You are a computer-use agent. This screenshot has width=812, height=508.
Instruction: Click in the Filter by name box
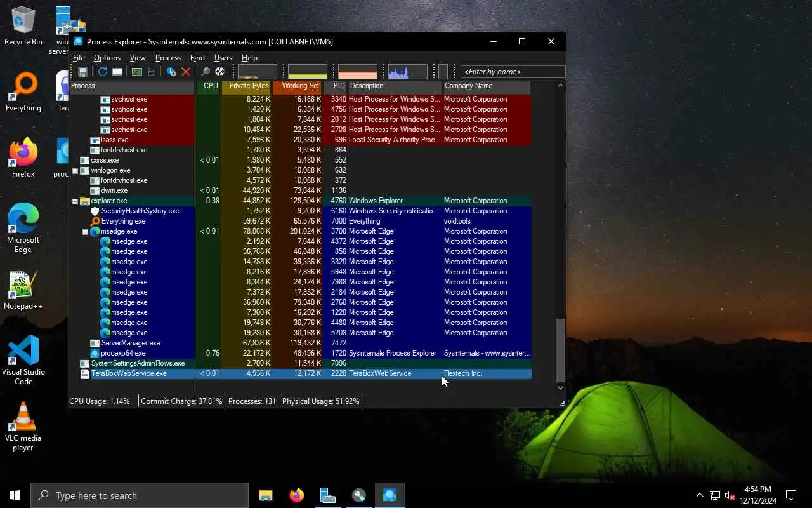coord(513,72)
